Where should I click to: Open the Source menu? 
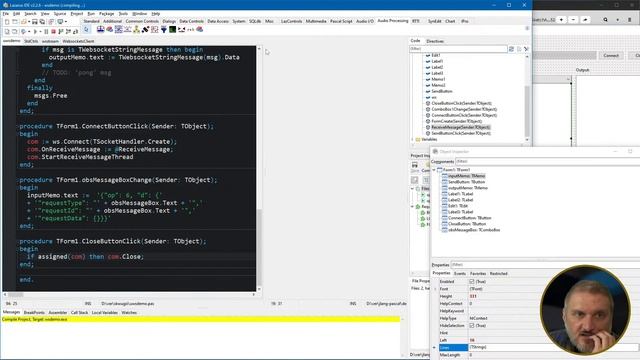[60, 14]
